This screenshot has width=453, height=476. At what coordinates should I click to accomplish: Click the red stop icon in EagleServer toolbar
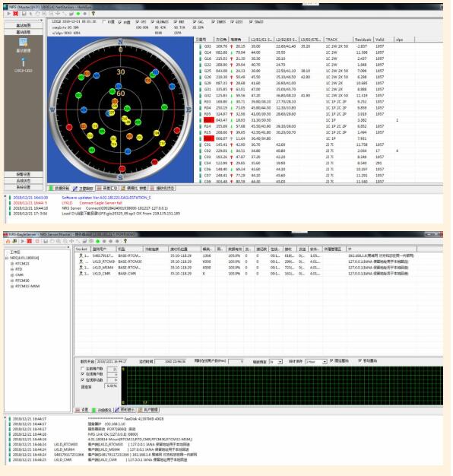pyautogui.click(x=29, y=241)
